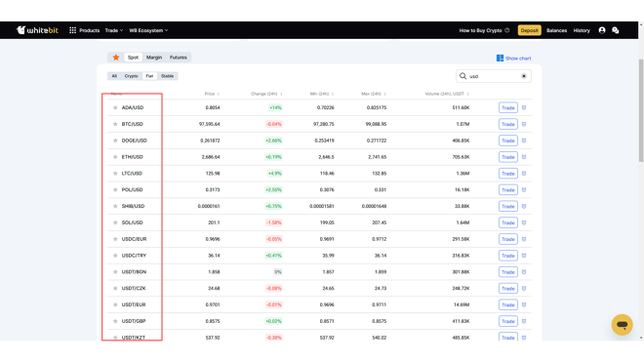Open the user account icon
This screenshot has width=644, height=362.
pos(602,30)
